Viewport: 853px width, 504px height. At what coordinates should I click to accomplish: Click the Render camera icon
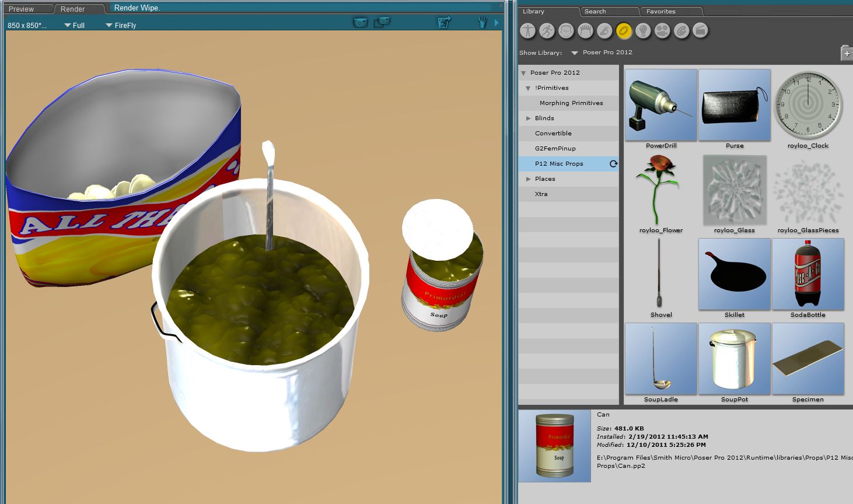[361, 23]
